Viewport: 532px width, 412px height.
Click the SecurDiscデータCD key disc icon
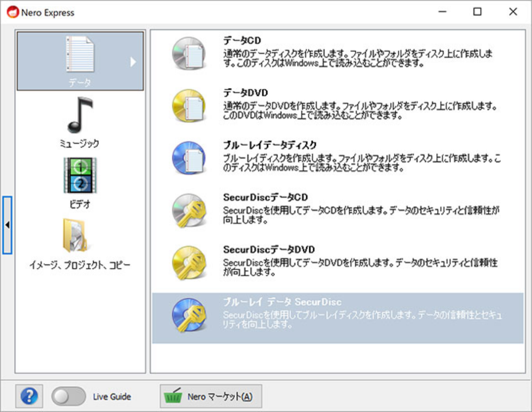click(x=189, y=210)
